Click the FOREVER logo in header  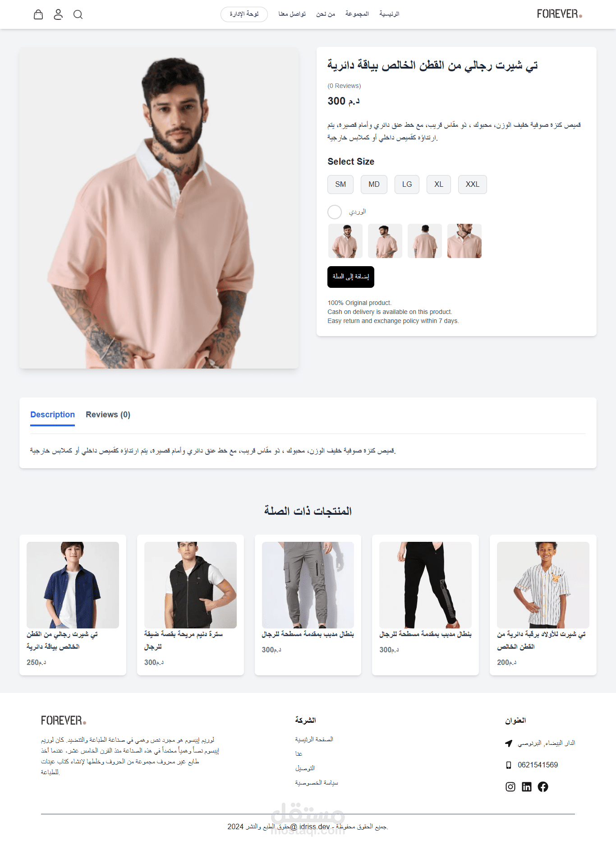pos(559,14)
